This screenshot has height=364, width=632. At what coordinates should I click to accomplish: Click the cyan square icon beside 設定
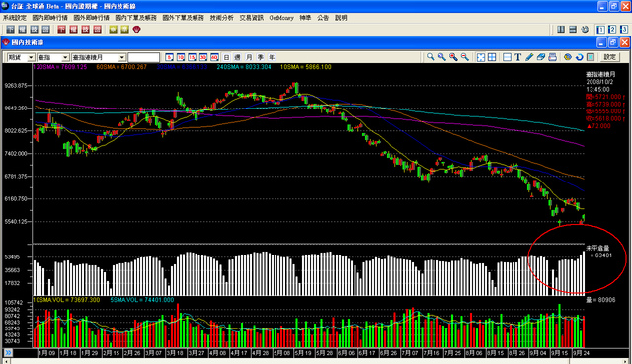[591, 57]
